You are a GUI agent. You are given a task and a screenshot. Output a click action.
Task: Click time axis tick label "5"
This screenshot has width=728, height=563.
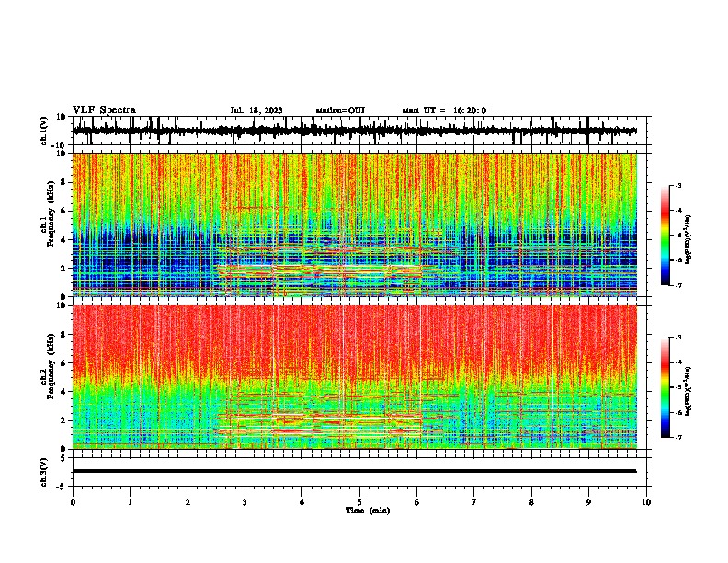tap(359, 502)
